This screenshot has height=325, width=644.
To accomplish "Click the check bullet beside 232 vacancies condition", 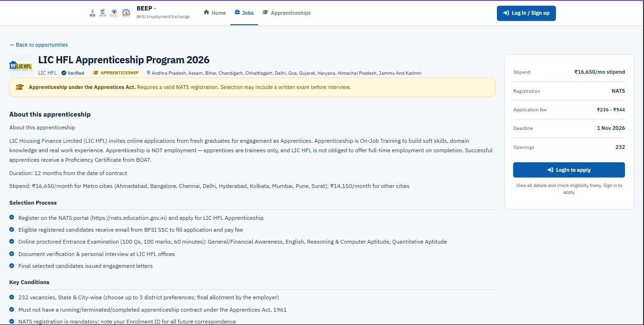I will click(x=12, y=297).
